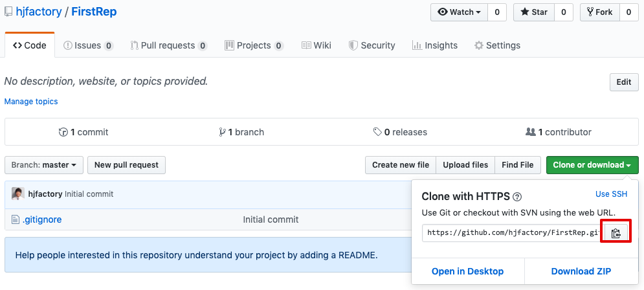View the 1 commit history
The height and width of the screenshot is (290, 644).
(x=83, y=132)
